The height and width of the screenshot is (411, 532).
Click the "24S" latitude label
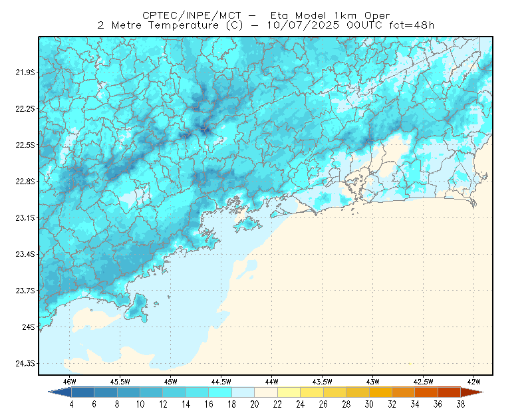point(29,327)
